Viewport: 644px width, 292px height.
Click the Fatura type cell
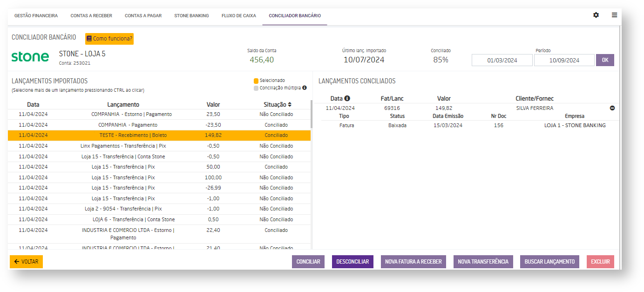pyautogui.click(x=346, y=125)
